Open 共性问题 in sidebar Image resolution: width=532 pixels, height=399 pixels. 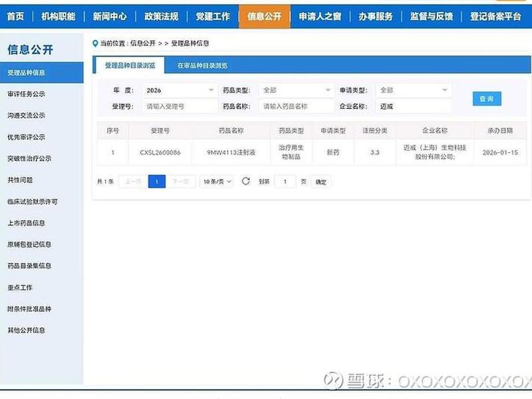point(20,180)
